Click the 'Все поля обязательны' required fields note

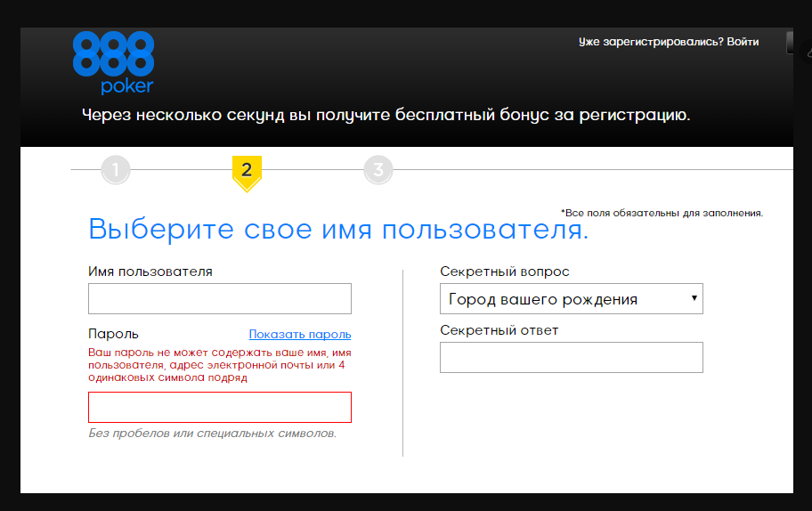662,213
